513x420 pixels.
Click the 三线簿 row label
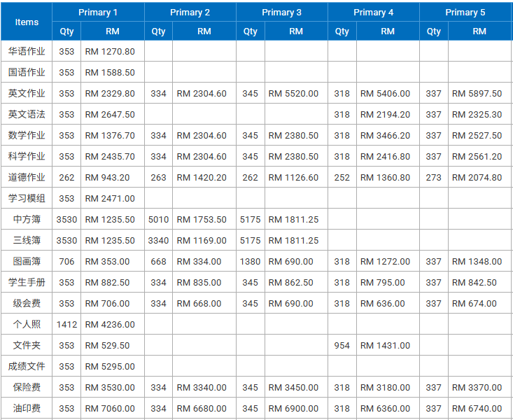[x=27, y=240]
